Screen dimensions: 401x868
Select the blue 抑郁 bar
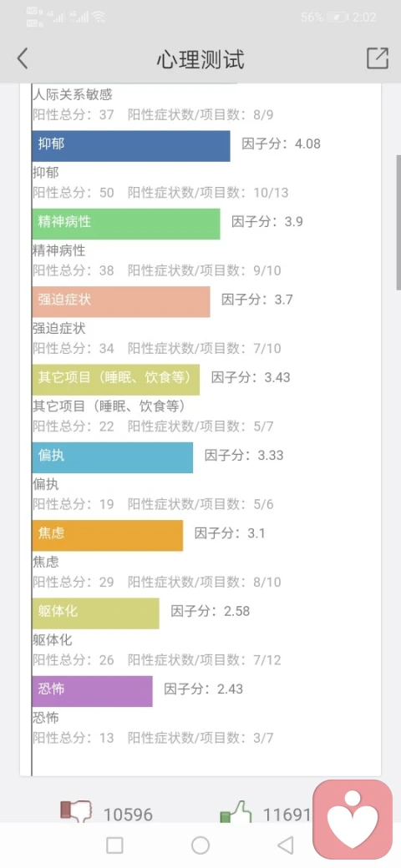130,146
